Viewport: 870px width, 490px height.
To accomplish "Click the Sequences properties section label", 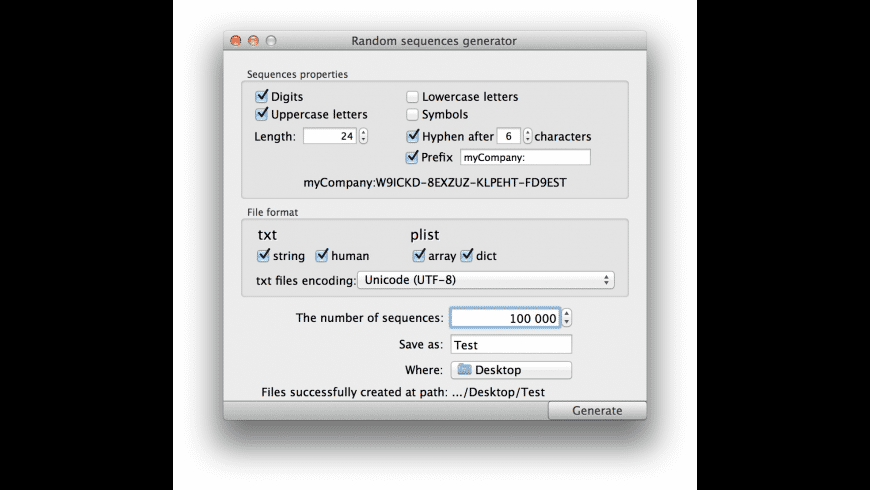I will (x=297, y=74).
